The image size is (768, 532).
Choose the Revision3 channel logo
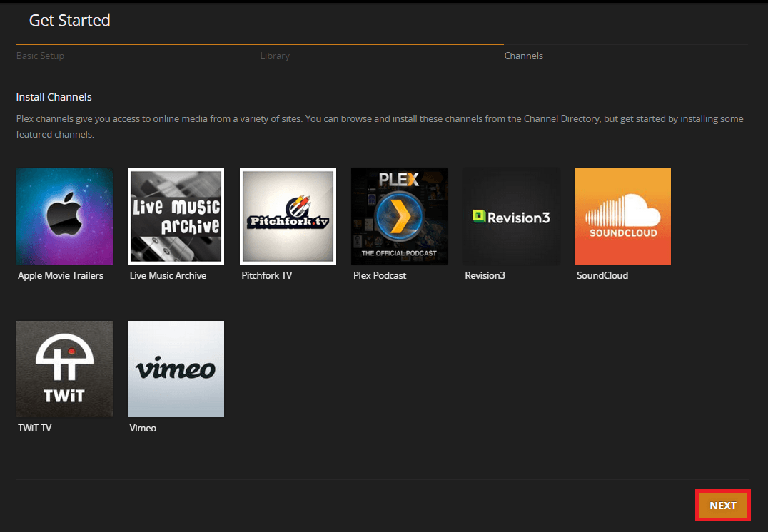click(510, 216)
